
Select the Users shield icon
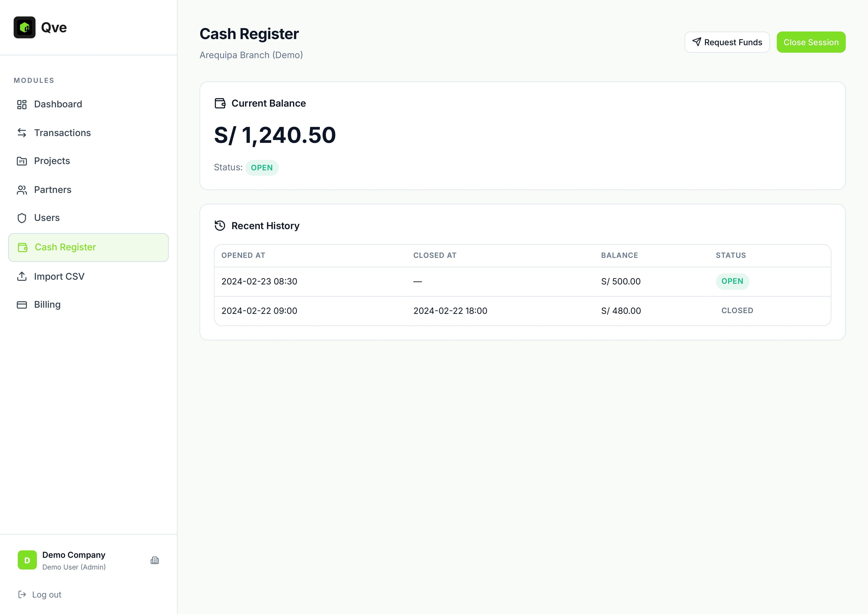point(21,218)
